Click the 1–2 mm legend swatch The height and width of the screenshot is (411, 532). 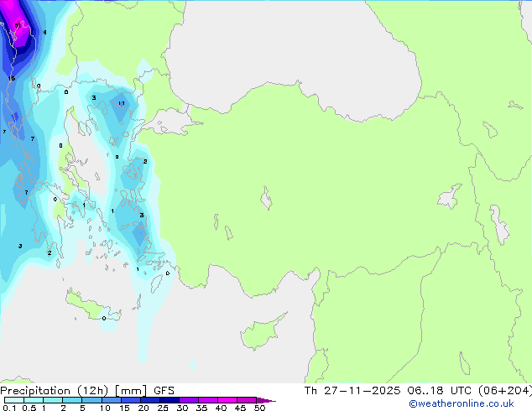click(53, 400)
